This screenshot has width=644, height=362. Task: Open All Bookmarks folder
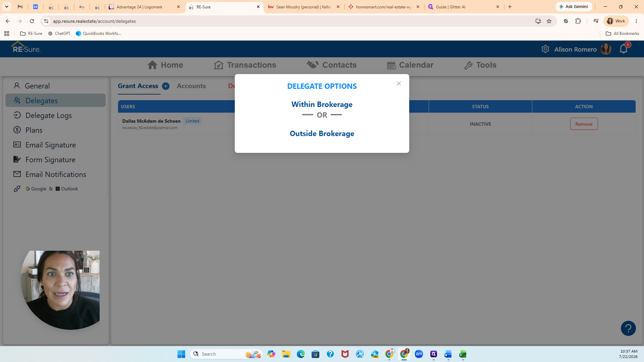click(622, 34)
